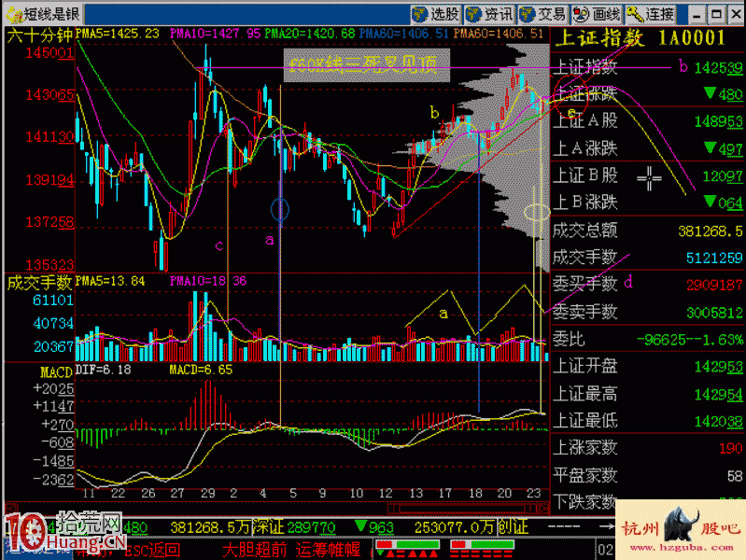
Task: Click date axis marker 23
Action: point(534,493)
